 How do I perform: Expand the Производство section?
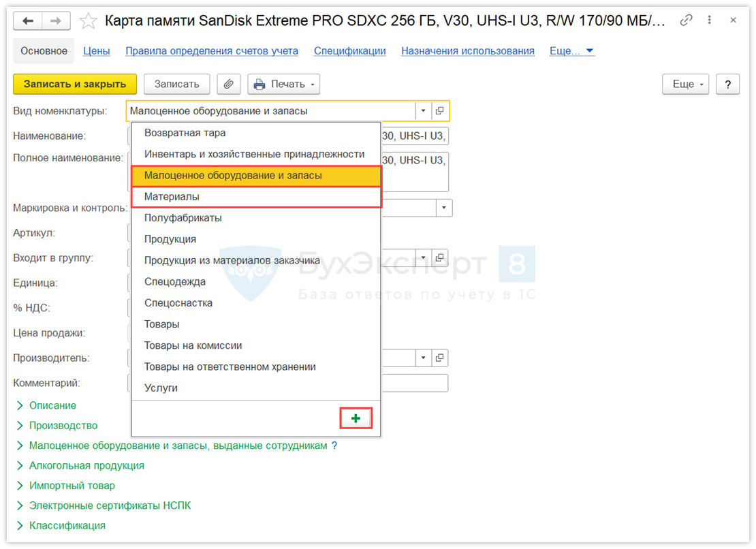coord(57,426)
